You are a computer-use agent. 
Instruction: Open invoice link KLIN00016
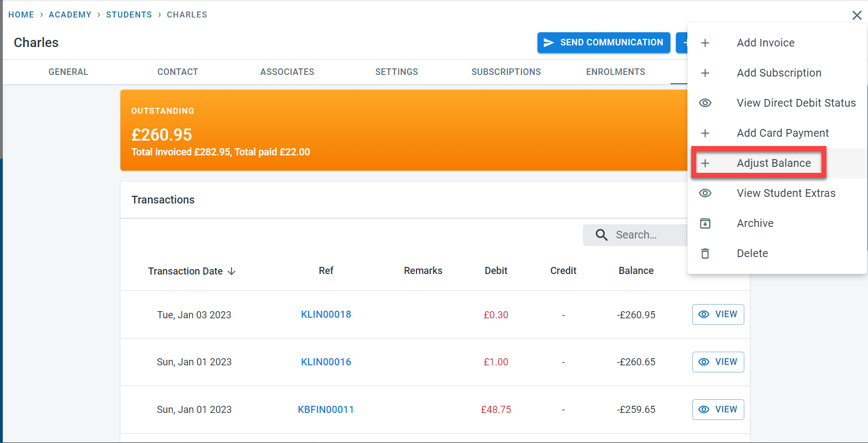pyautogui.click(x=326, y=362)
